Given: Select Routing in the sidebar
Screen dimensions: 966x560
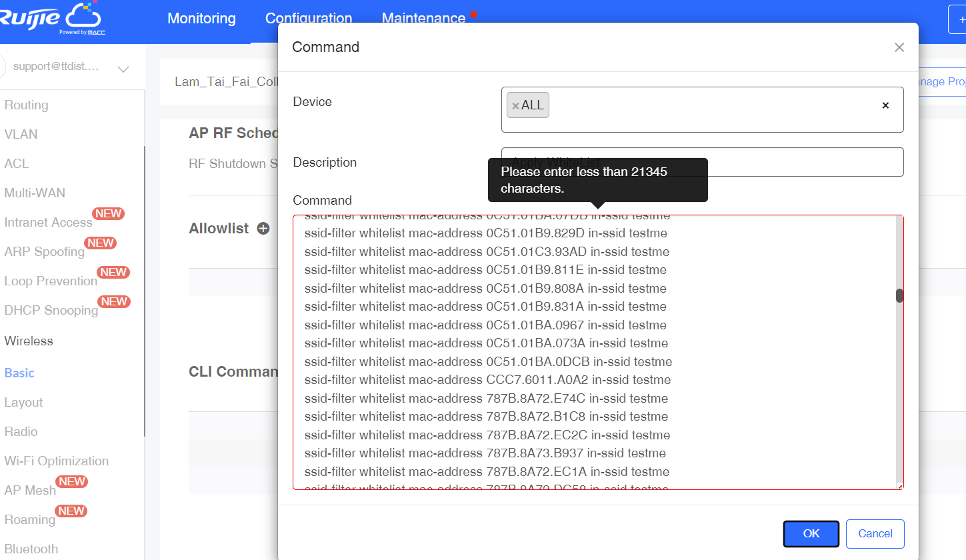Looking at the screenshot, I should (26, 105).
